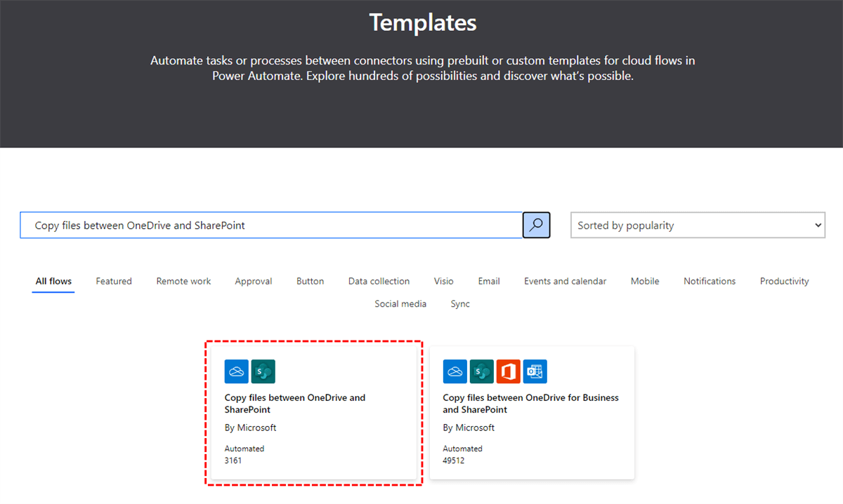Open Copy files between OneDrive for Business title
Image resolution: width=843 pixels, height=504 pixels.
click(x=531, y=404)
